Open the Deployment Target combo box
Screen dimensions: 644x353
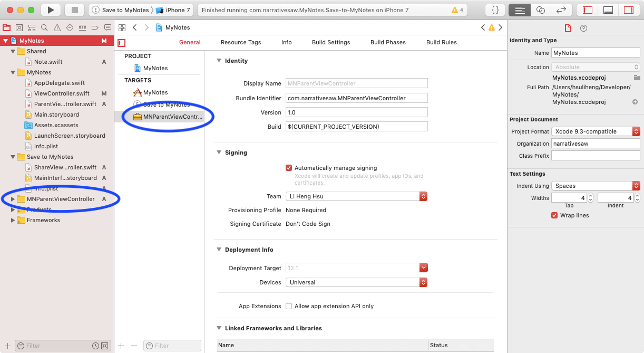pyautogui.click(x=356, y=268)
